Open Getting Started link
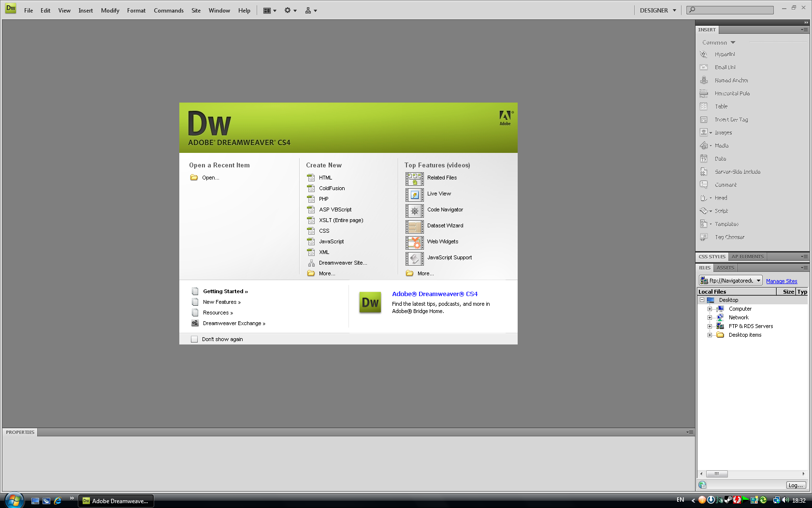This screenshot has height=508, width=812. pos(225,291)
